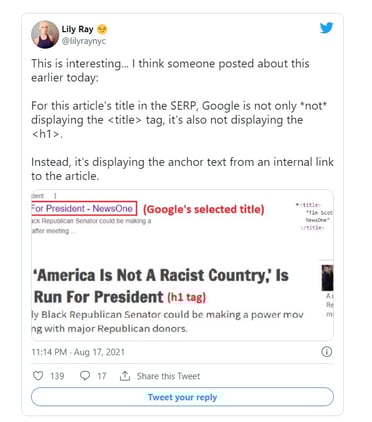
Task: Click the Lily Ray display name
Action: click(x=77, y=29)
